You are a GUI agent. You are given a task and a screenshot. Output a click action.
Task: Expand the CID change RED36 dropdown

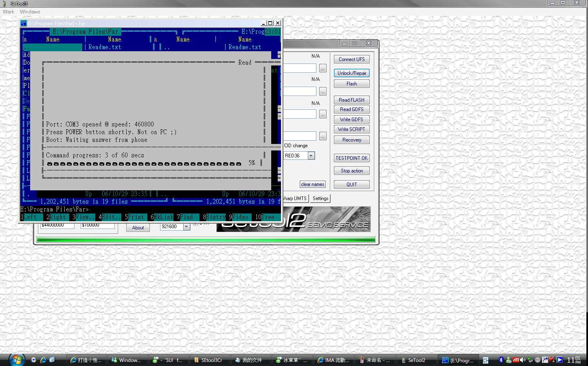[311, 156]
